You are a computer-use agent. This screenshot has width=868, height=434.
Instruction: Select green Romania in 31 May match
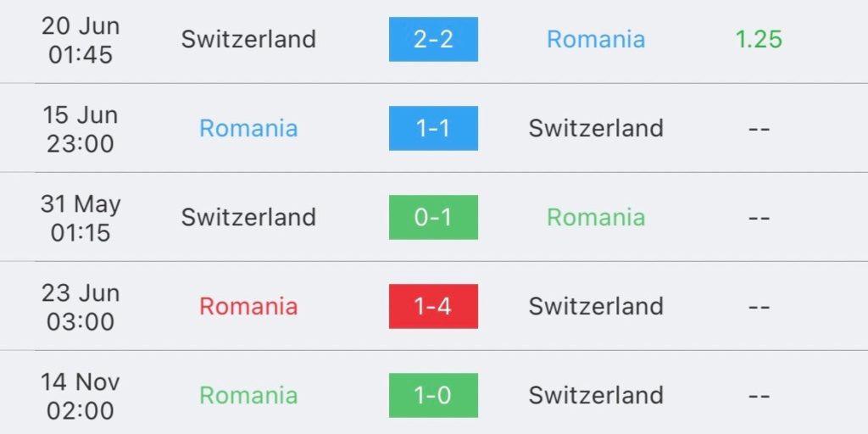point(596,217)
